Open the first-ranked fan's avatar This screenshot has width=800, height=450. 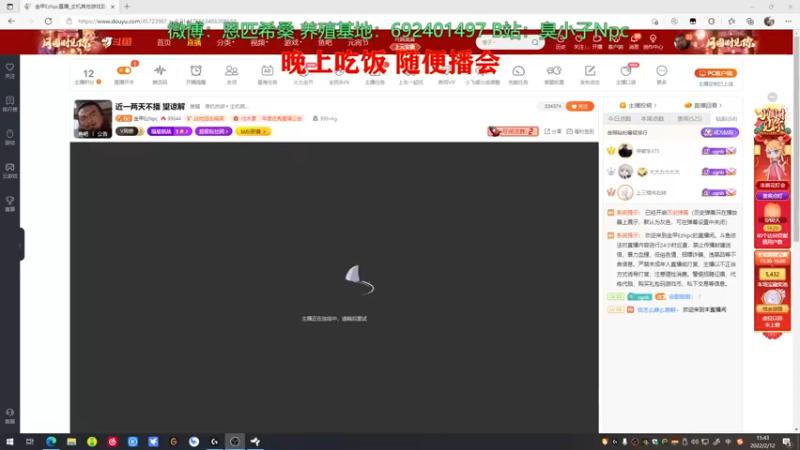click(625, 151)
